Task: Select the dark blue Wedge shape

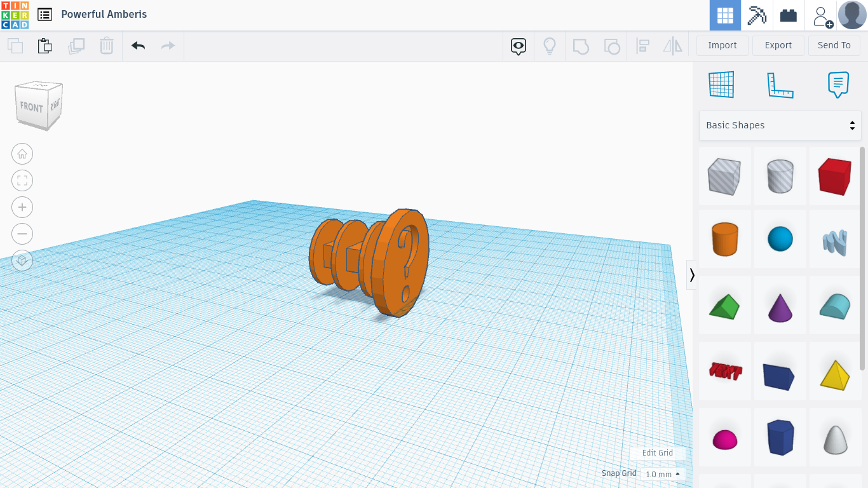Action: coord(780,372)
